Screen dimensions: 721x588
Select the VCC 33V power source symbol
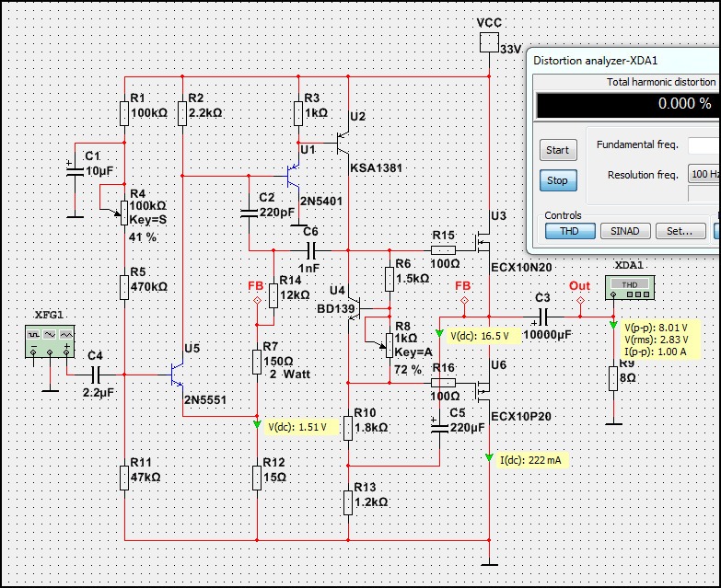(x=489, y=42)
